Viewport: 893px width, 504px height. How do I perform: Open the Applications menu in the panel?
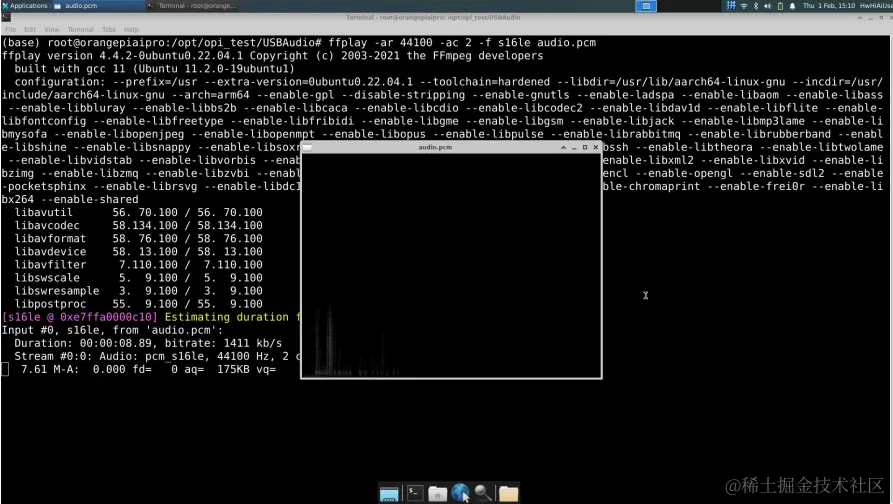25,6
